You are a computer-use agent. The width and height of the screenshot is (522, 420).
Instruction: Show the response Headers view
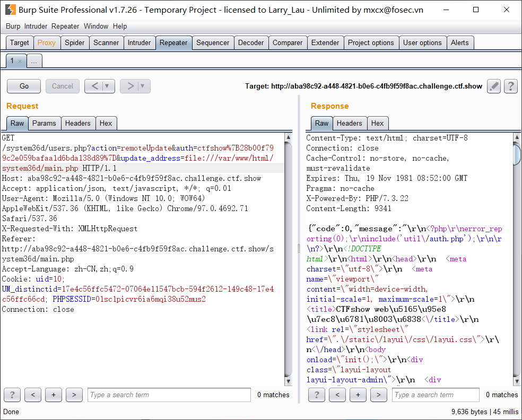tap(349, 124)
